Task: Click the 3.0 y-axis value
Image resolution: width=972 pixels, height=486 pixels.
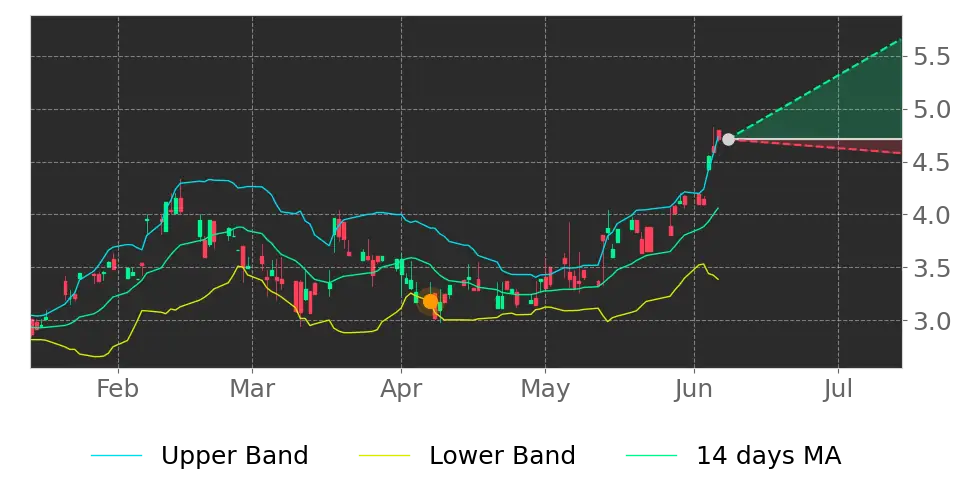Action: pos(932,321)
